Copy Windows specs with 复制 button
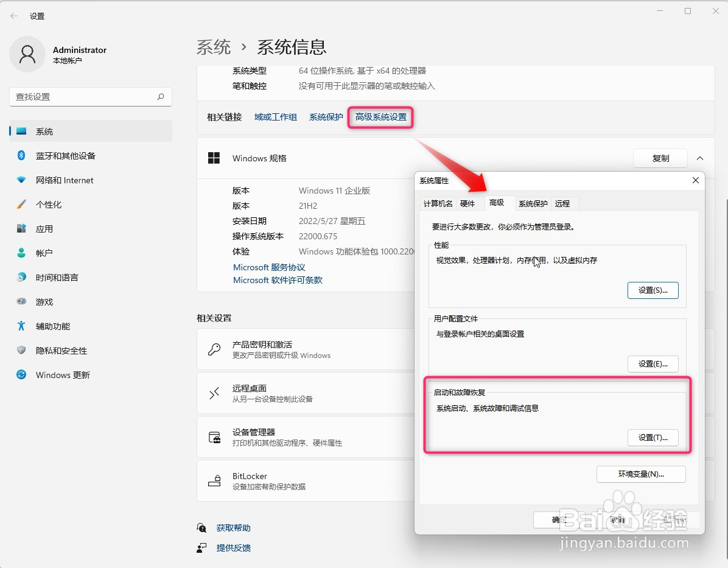728x568 pixels. point(660,158)
